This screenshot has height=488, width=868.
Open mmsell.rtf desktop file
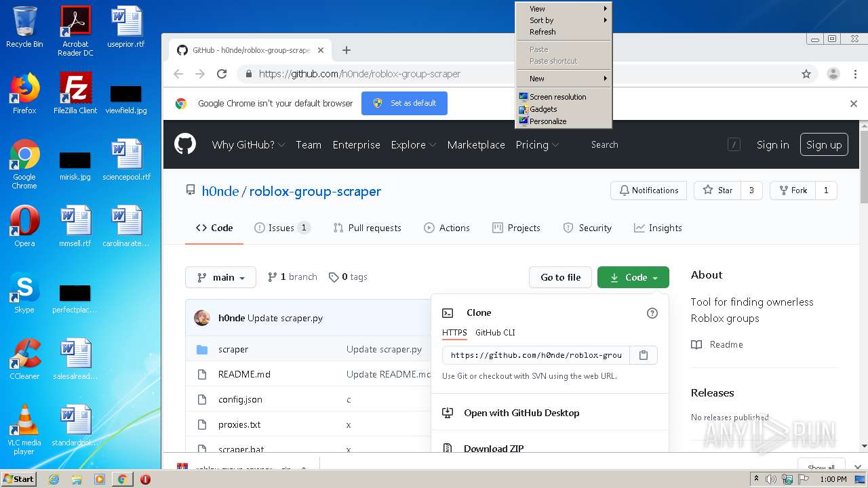pos(75,226)
